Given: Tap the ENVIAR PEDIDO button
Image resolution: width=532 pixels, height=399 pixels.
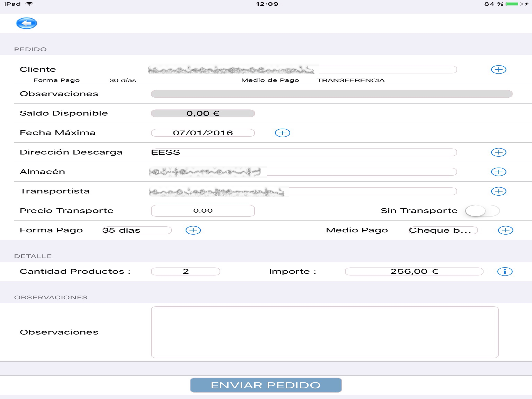Looking at the screenshot, I should [266, 385].
